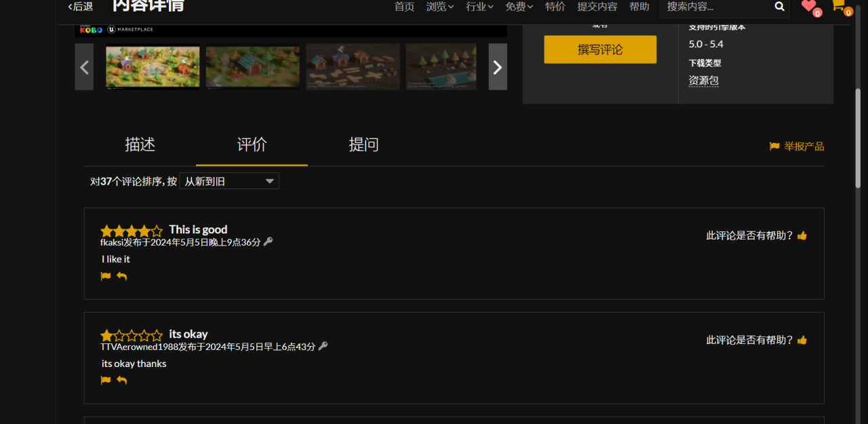868x424 pixels.
Task: Click the one-star rating of 'its okay'
Action: 132,335
